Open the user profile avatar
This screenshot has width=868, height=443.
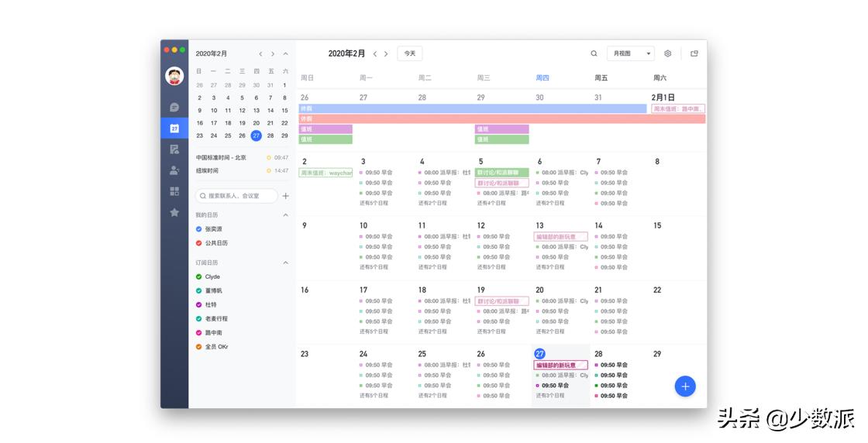174,76
